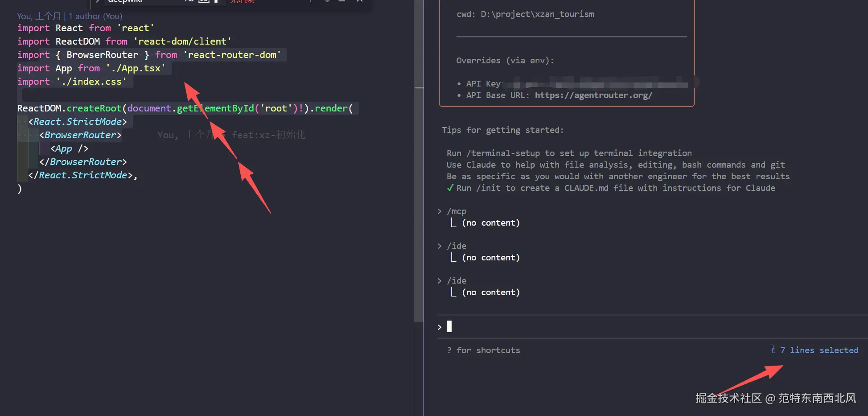Click the 'Run /terminal-setup' tip line
Image resolution: width=868 pixels, height=416 pixels.
coord(569,153)
